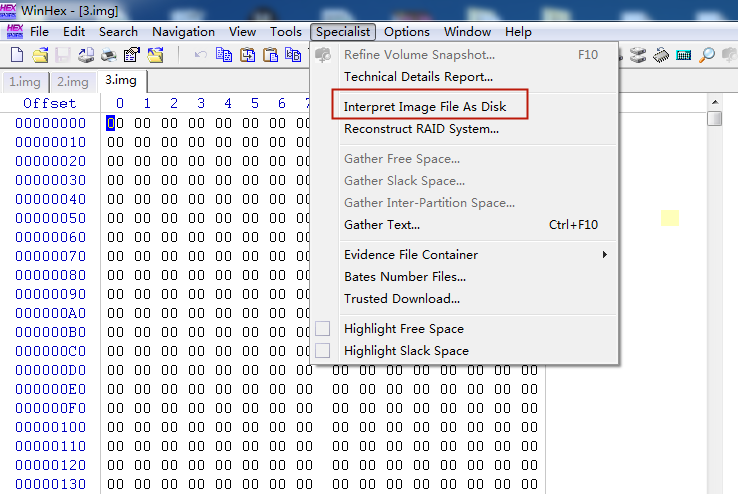Click the vertical scrollbar thumb
This screenshot has width=738, height=494.
tap(715, 118)
